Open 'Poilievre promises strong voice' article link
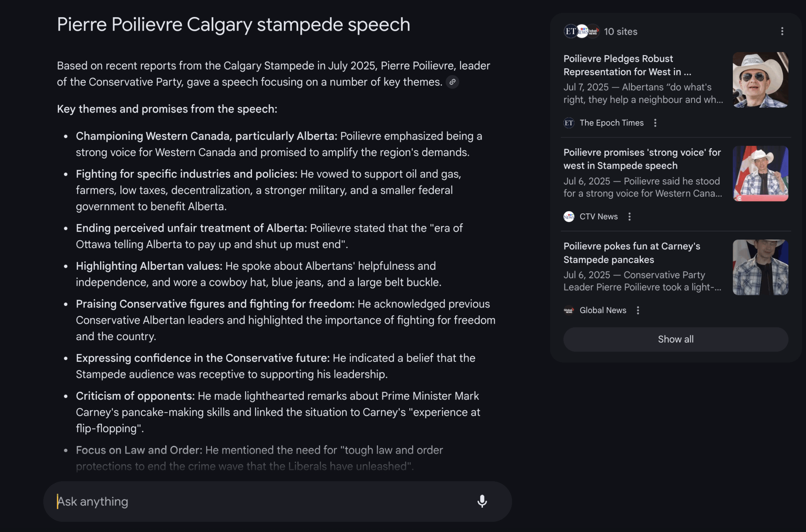The width and height of the screenshot is (806, 532). (642, 159)
